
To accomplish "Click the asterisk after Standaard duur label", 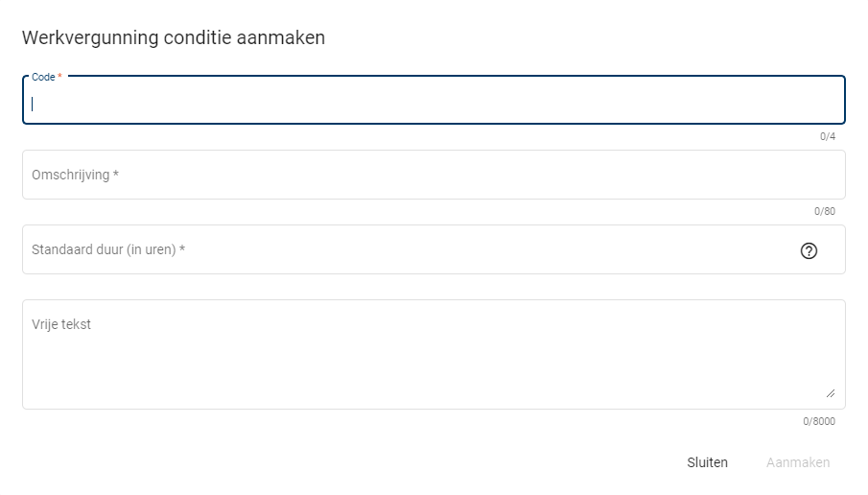I will click(182, 250).
